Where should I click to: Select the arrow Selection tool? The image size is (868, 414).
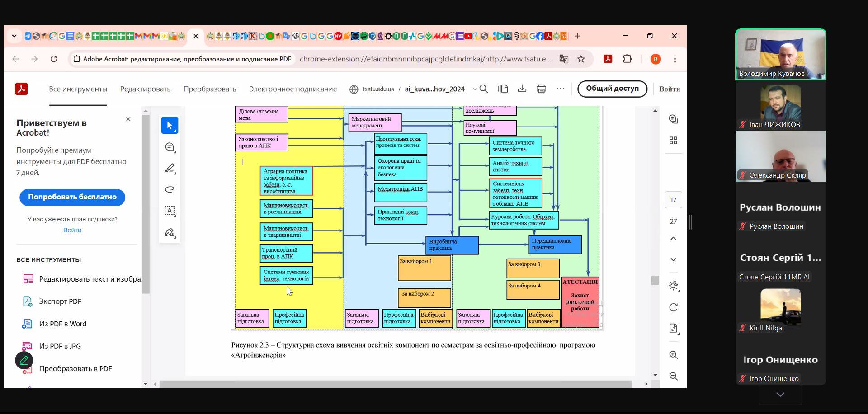click(x=170, y=125)
